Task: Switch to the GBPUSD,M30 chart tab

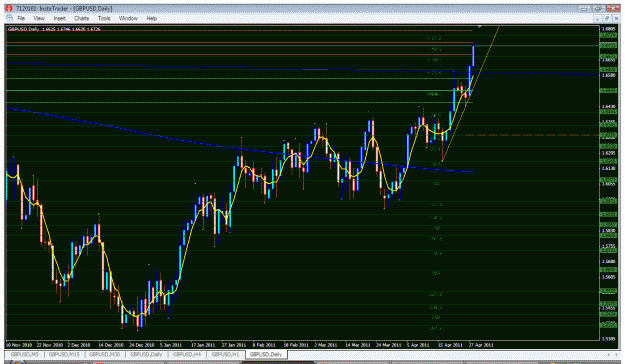Action: click(x=104, y=354)
